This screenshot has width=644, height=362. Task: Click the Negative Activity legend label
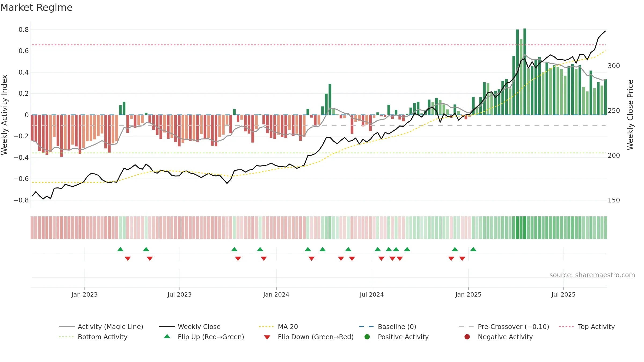coord(505,337)
